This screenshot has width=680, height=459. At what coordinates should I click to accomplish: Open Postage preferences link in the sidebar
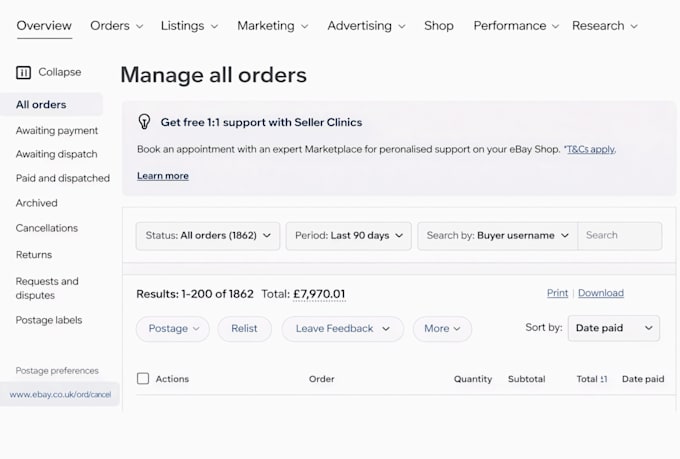(x=57, y=370)
